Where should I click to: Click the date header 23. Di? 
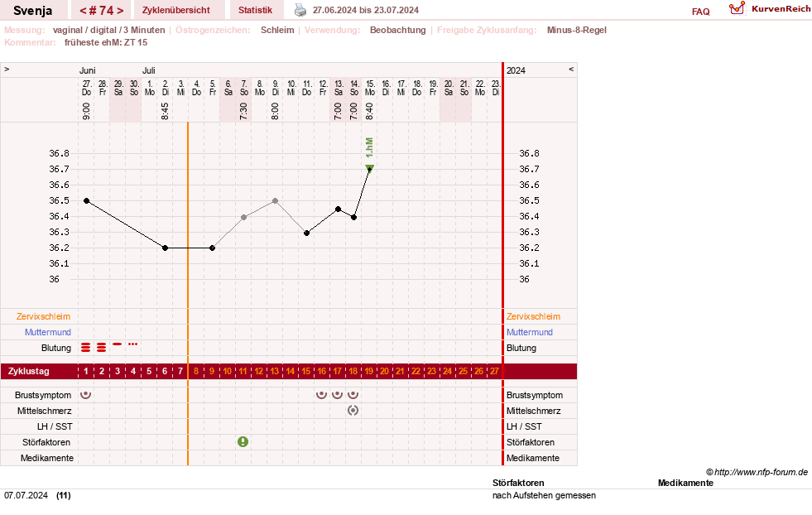click(x=496, y=88)
